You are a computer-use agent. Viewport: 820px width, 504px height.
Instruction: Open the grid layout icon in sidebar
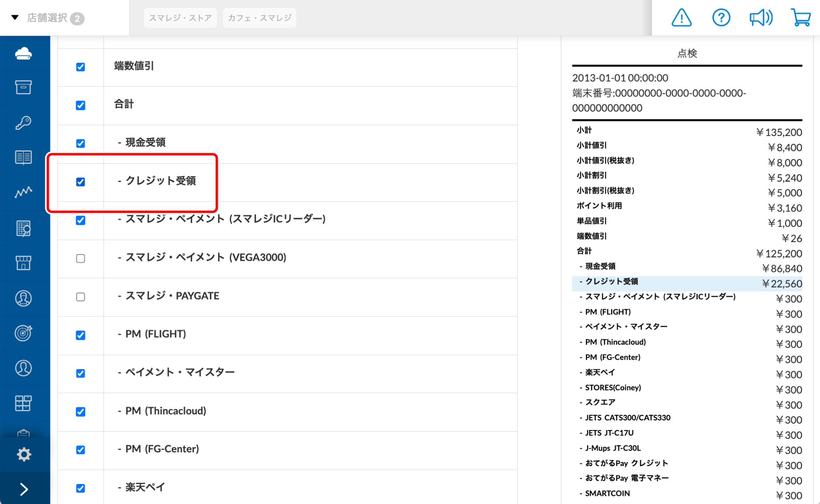(24, 403)
